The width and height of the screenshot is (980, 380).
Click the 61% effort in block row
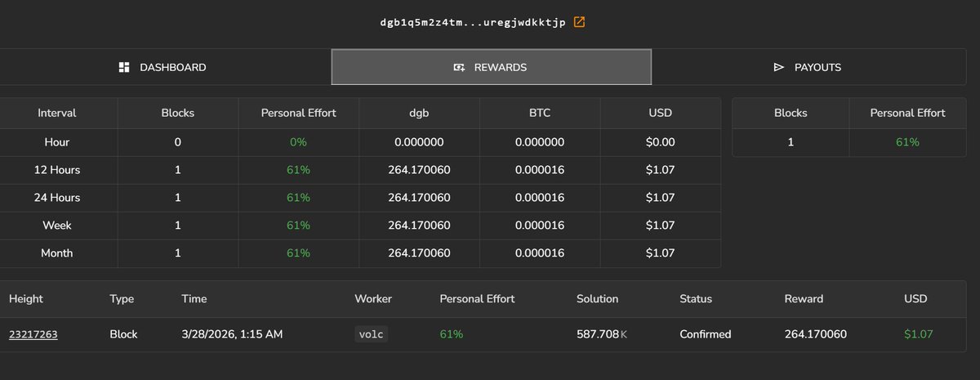[x=451, y=334]
